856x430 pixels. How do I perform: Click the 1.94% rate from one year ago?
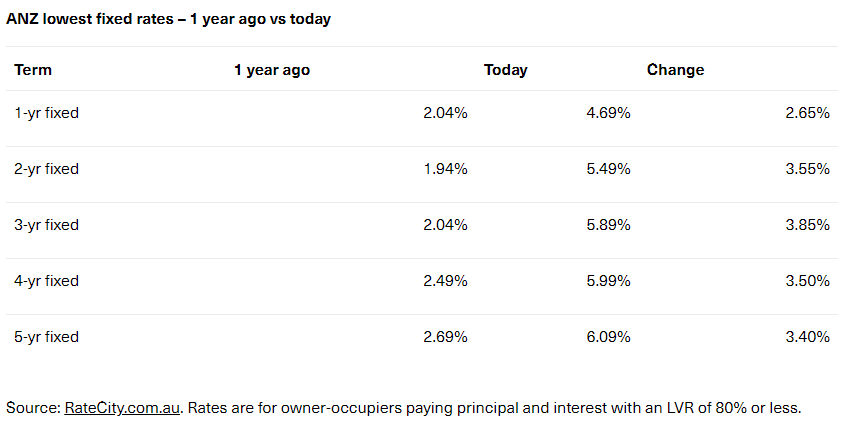(x=445, y=169)
